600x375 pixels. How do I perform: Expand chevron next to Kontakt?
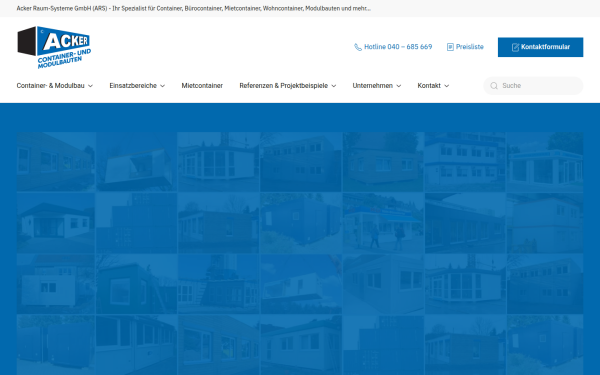[447, 86]
